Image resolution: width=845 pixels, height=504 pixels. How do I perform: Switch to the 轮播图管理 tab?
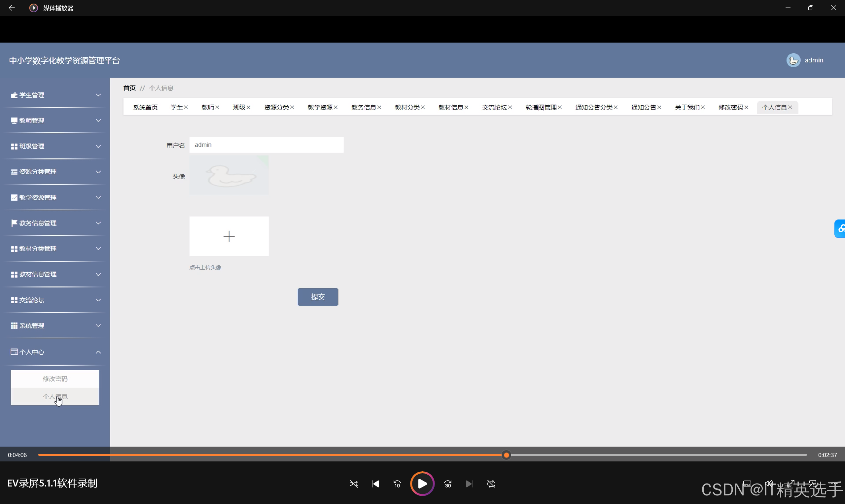[x=541, y=107]
